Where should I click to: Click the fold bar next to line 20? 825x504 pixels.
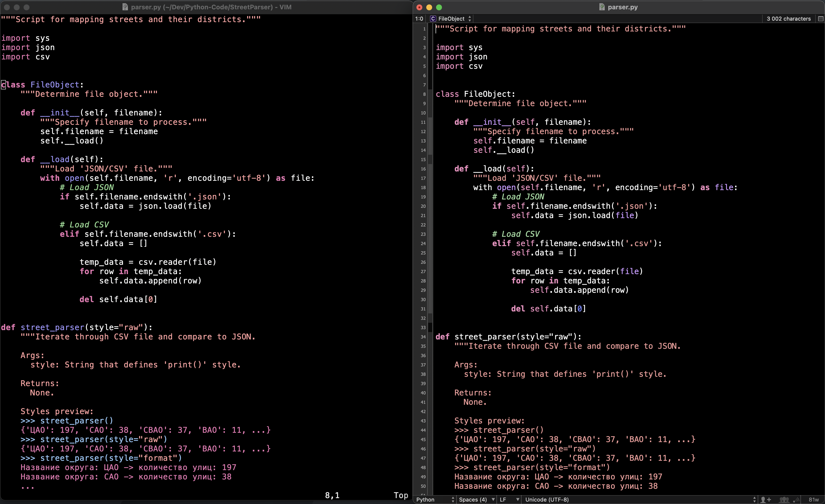[430, 206]
